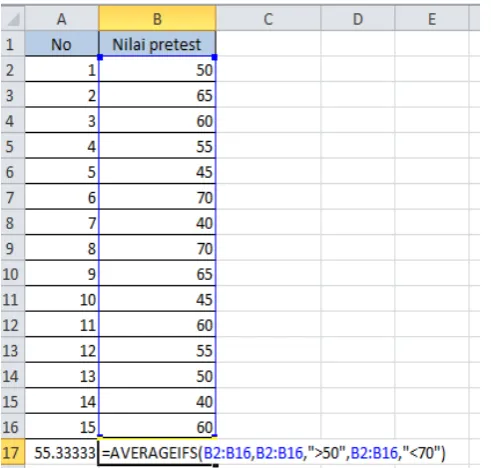Click cell B2 with value 50
Image resolution: width=491 pixels, height=468 pixels.
[157, 69]
